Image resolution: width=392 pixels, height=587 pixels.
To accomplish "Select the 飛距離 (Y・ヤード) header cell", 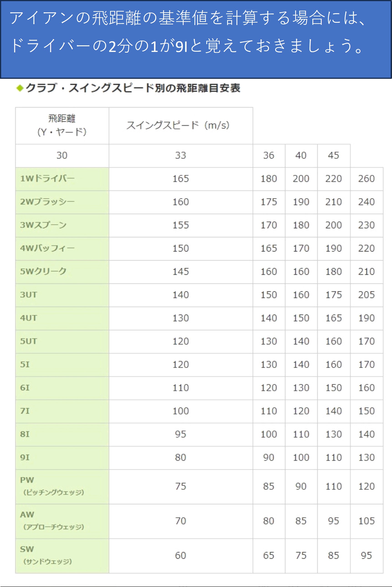I will point(62,125).
